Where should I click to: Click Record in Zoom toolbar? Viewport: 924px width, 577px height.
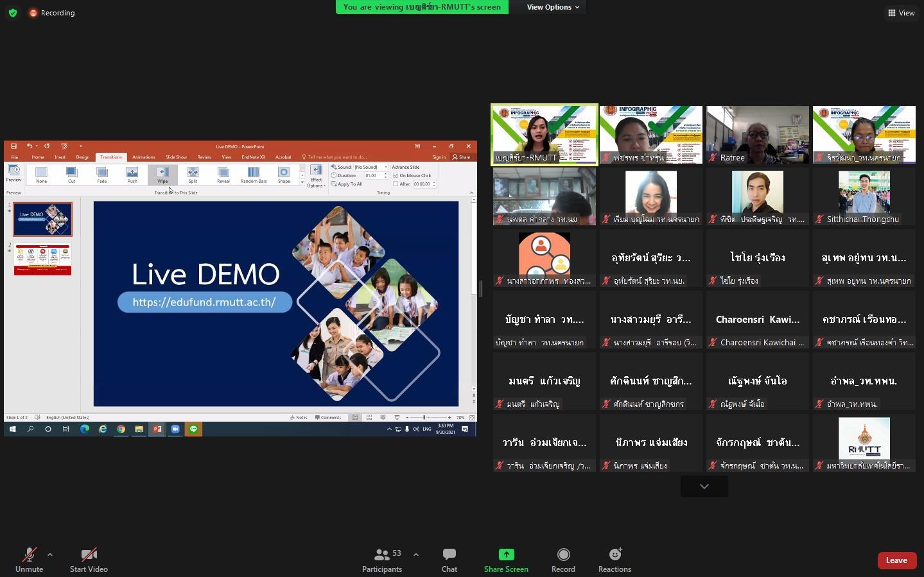(563, 560)
